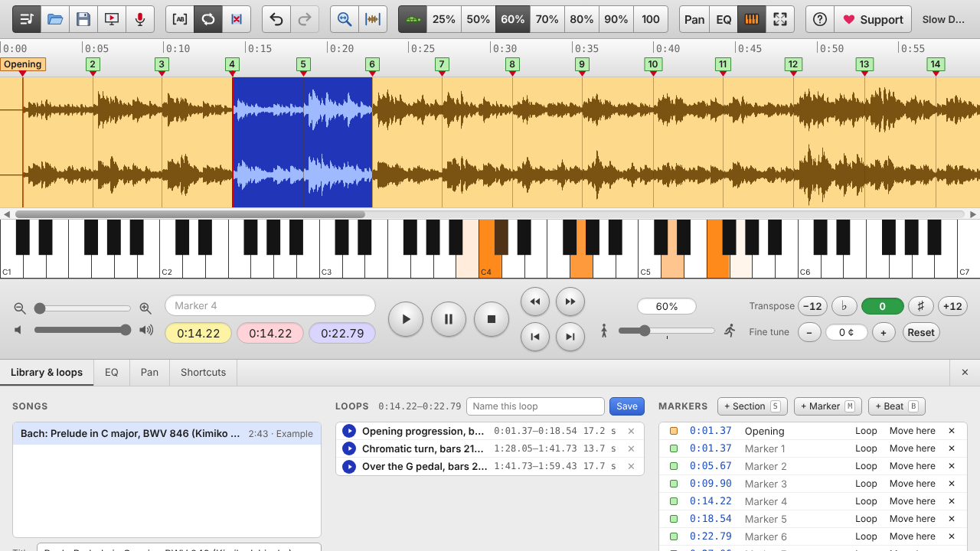Viewport: 980px width, 551px height.
Task: Click marker 7 flag on the timeline
Action: [x=442, y=65]
